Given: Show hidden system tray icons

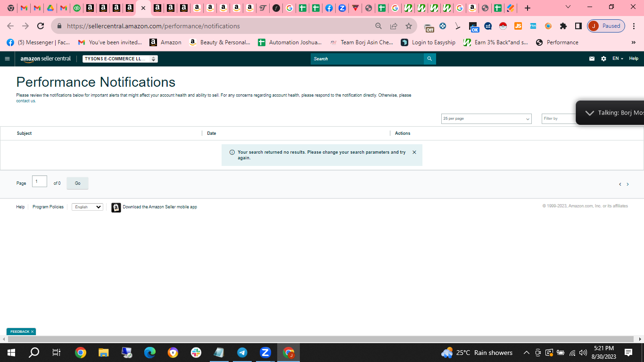Looking at the screenshot, I should click(526, 353).
